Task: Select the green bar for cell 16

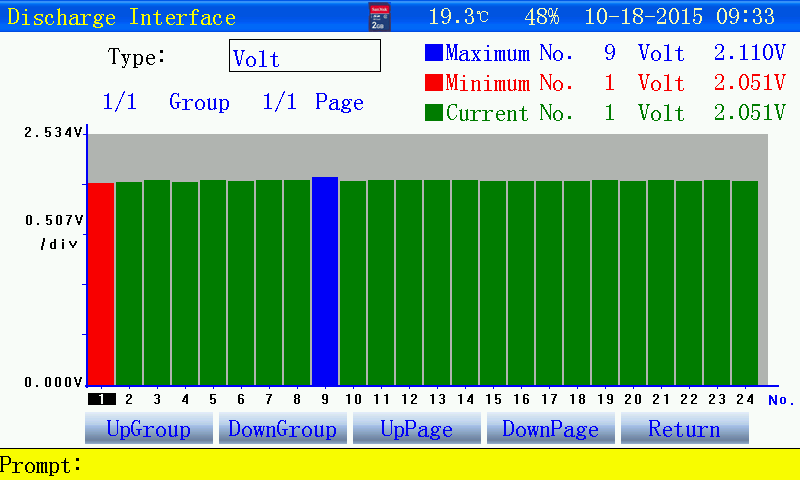Action: coord(521,283)
